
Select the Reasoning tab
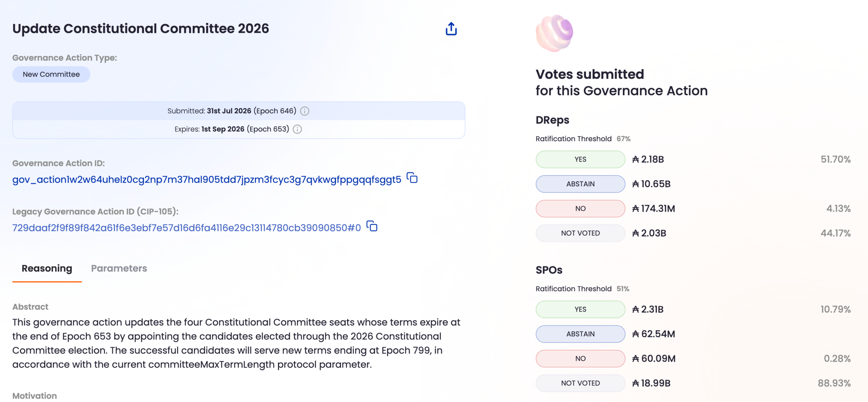[47, 268]
